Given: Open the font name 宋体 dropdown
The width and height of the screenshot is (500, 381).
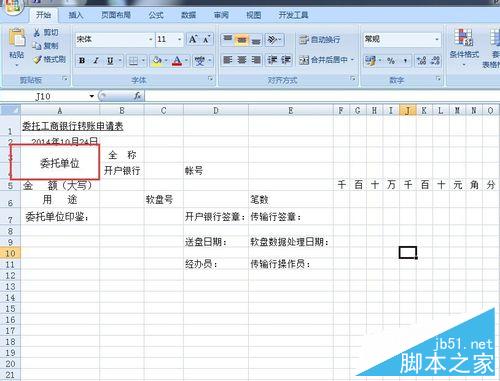Looking at the screenshot, I should (x=150, y=39).
